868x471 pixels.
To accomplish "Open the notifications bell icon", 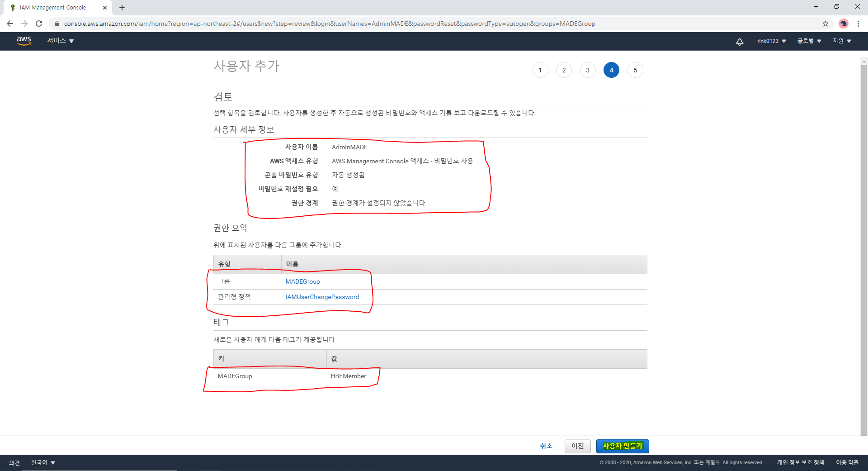I will click(x=740, y=41).
